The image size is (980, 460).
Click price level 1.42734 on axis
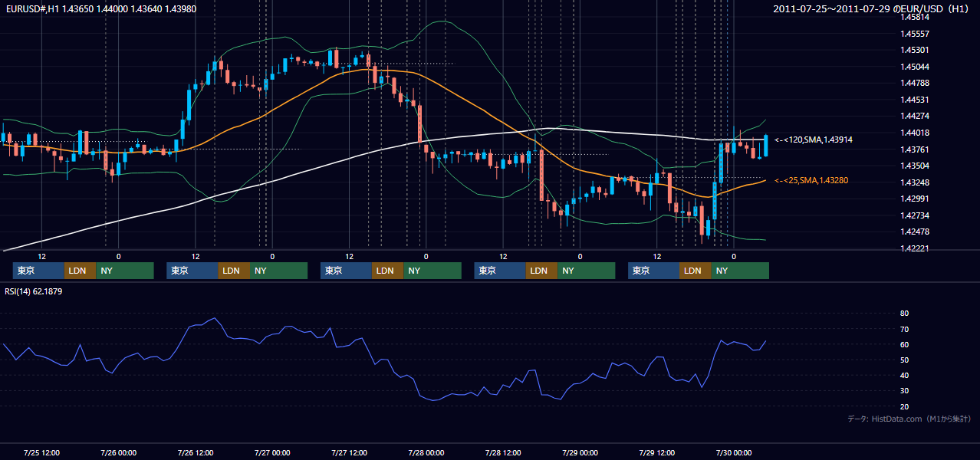(914, 215)
